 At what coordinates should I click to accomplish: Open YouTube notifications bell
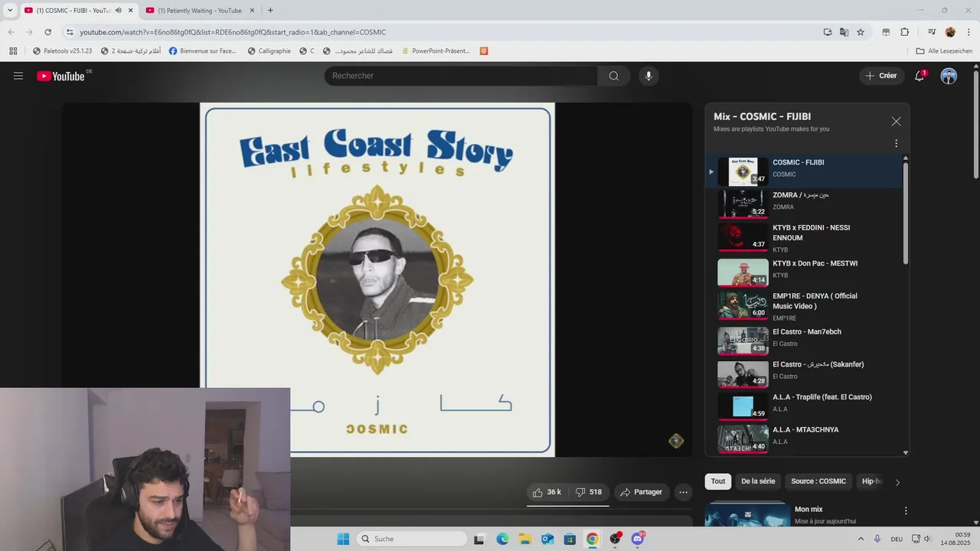click(x=920, y=76)
